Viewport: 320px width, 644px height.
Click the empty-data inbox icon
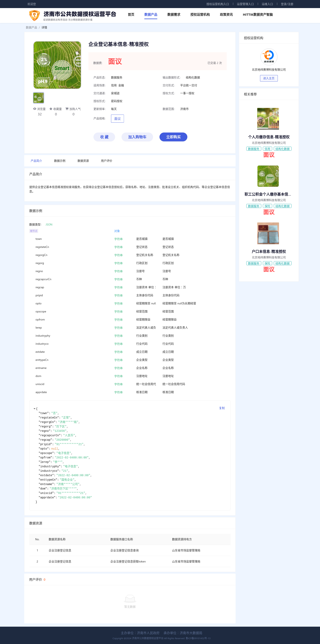click(x=130, y=599)
